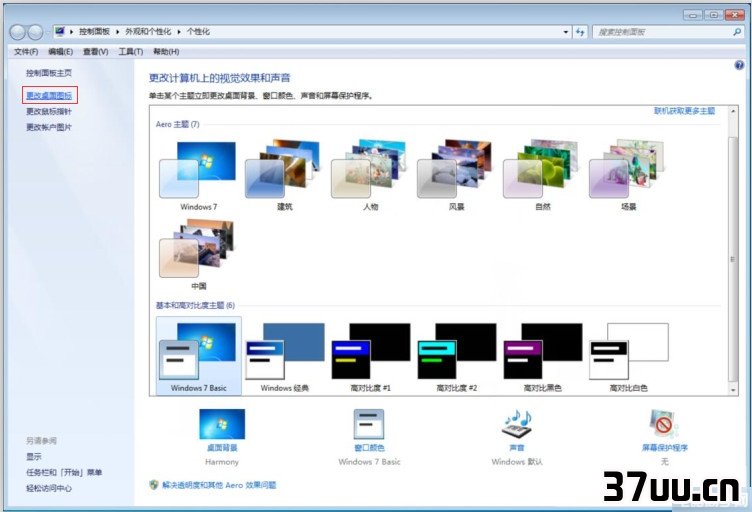Select the 人物 theme
The width and height of the screenshot is (752, 512).
pos(370,175)
